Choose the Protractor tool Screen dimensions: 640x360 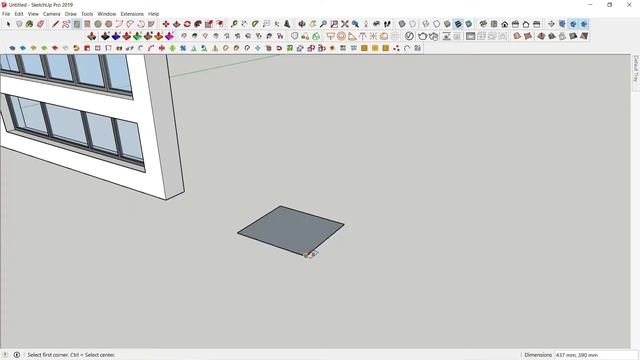click(255, 24)
